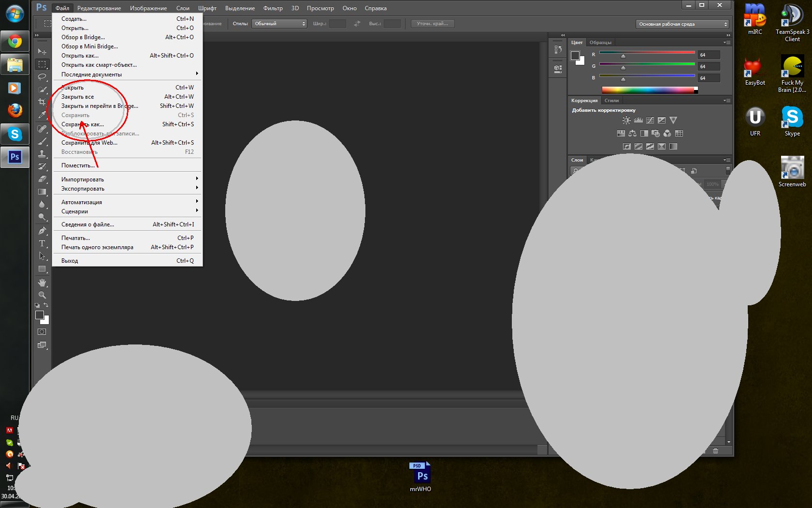Toggle Quick Mask mode
This screenshot has width=812, height=508.
(x=42, y=332)
